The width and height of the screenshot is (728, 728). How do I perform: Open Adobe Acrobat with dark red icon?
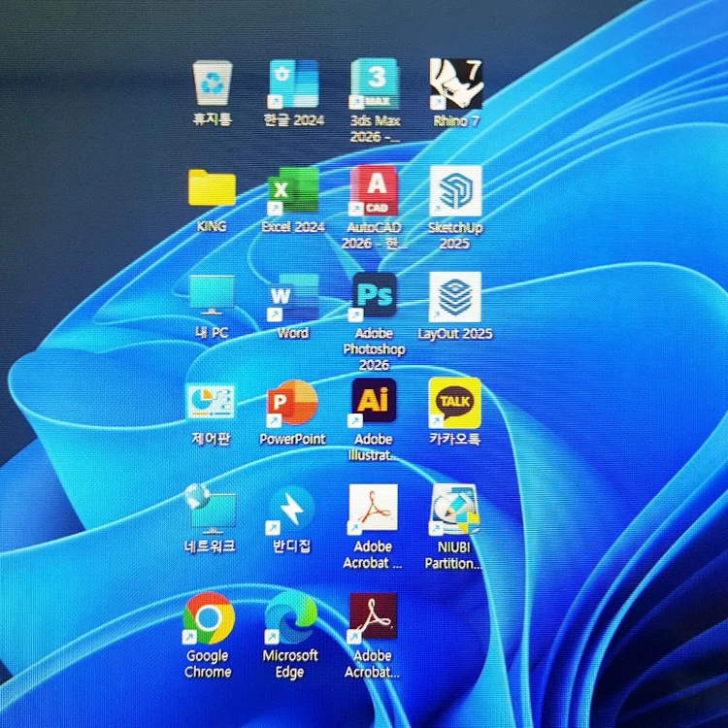click(373, 617)
